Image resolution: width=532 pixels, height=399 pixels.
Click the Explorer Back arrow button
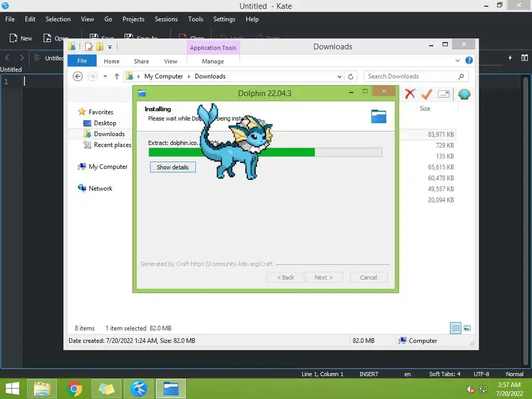pyautogui.click(x=78, y=76)
